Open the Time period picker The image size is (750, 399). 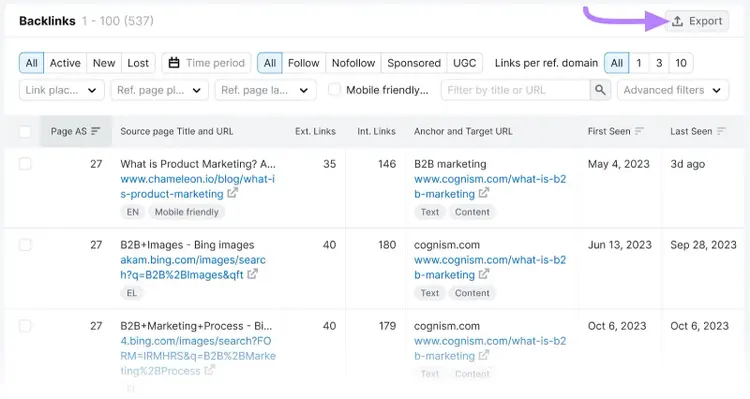point(206,63)
